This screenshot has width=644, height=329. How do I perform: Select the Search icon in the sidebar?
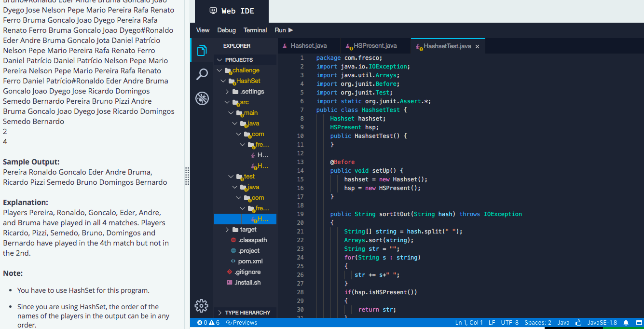point(202,74)
